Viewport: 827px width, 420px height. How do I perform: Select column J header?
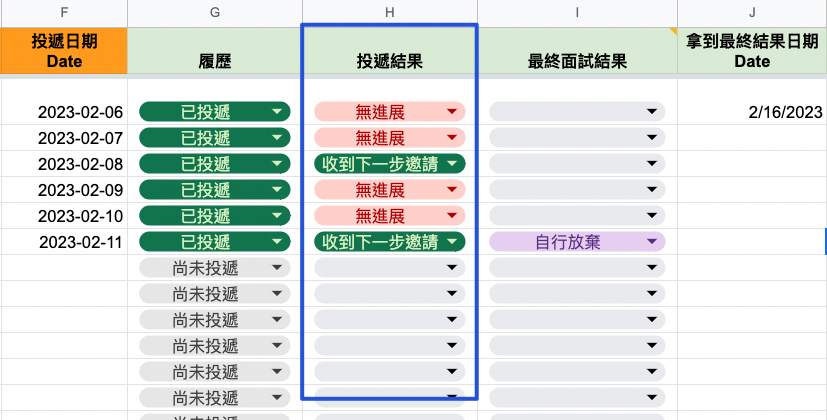point(751,13)
